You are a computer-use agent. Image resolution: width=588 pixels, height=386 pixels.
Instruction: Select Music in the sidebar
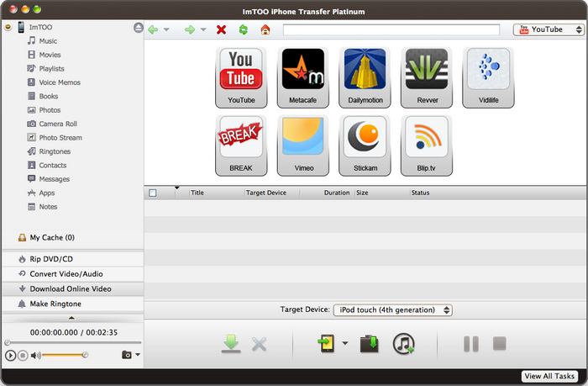(48, 41)
